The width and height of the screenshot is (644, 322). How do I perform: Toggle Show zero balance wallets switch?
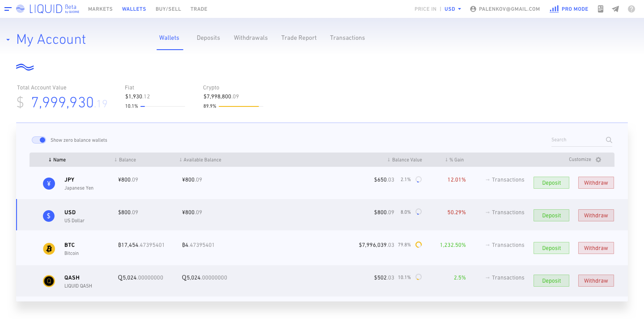pyautogui.click(x=39, y=140)
